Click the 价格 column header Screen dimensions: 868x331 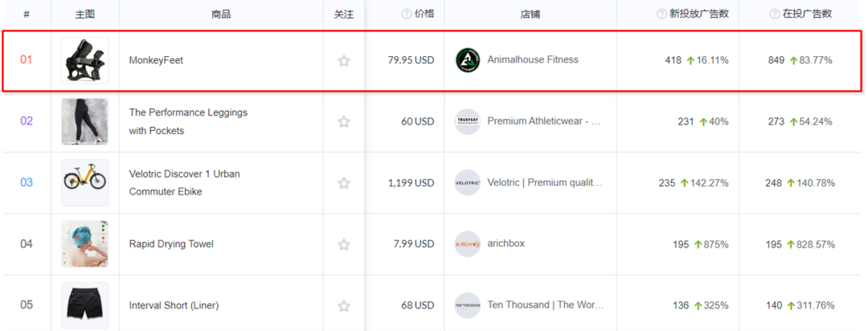click(424, 14)
